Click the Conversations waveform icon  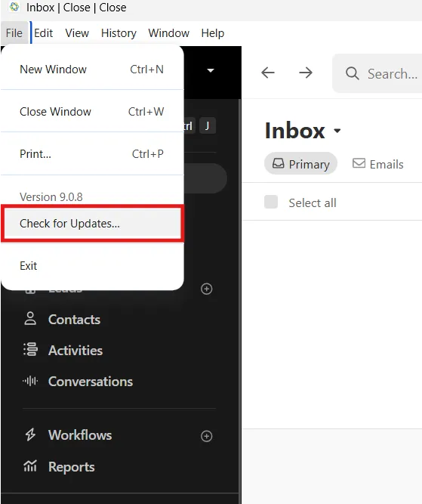(x=30, y=382)
